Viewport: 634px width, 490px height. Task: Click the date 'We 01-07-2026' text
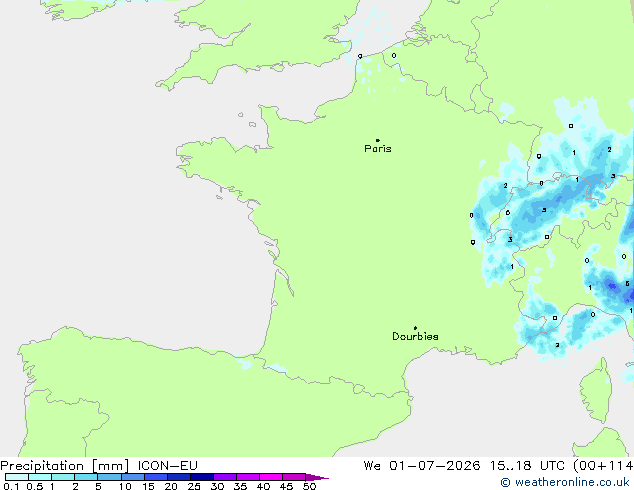pos(422,466)
